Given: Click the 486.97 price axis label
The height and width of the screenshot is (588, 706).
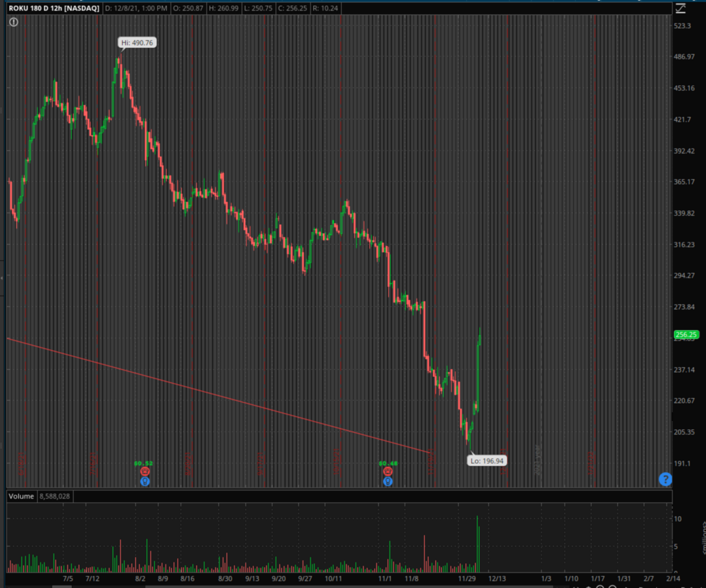Looking at the screenshot, I should pyautogui.click(x=684, y=57).
